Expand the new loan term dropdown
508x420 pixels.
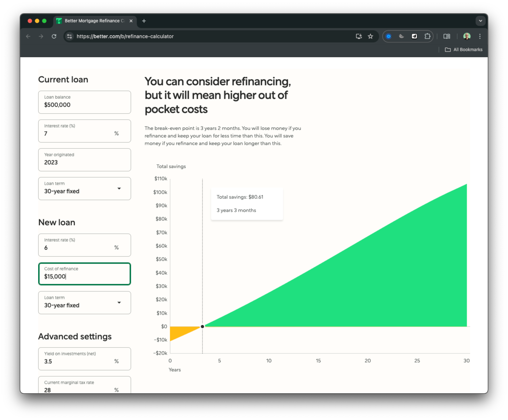click(x=84, y=302)
